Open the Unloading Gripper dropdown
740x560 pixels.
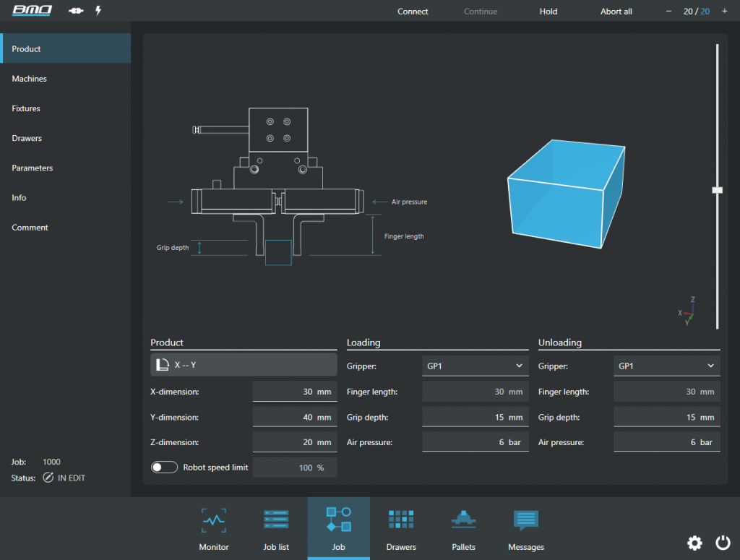pyautogui.click(x=666, y=366)
